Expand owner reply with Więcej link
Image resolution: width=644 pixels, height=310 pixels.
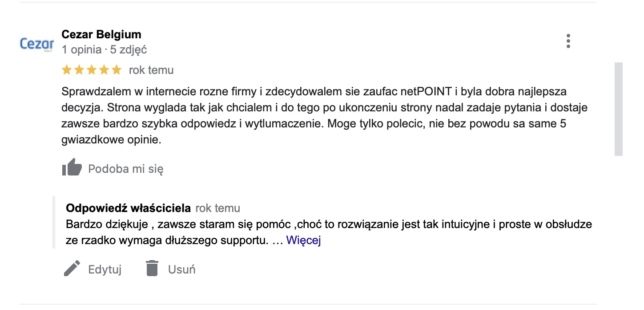[x=304, y=241]
